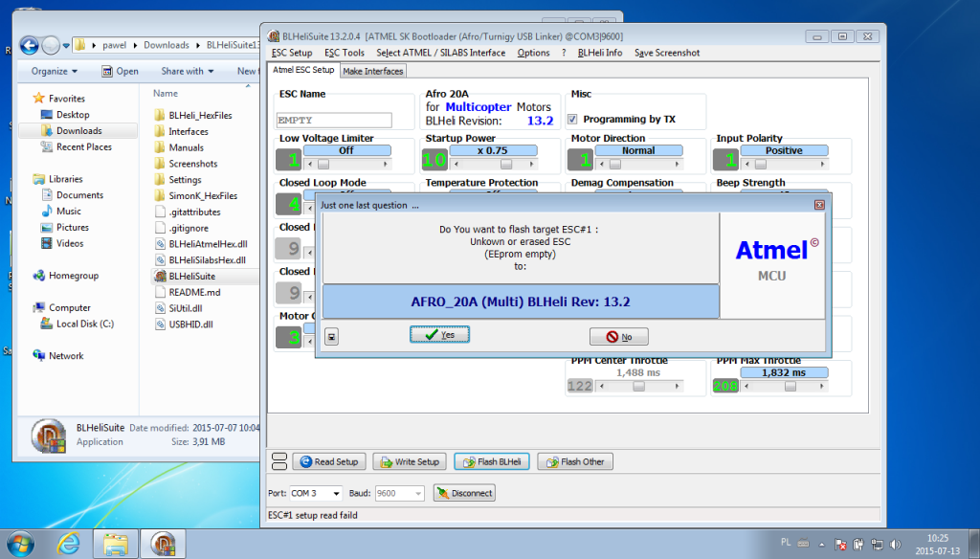The height and width of the screenshot is (559, 980).
Task: Open the Organize dropdown in Explorer
Action: 54,71
